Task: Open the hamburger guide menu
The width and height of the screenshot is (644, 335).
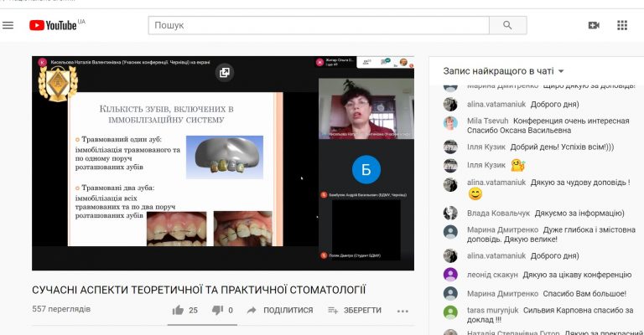Action: point(8,25)
